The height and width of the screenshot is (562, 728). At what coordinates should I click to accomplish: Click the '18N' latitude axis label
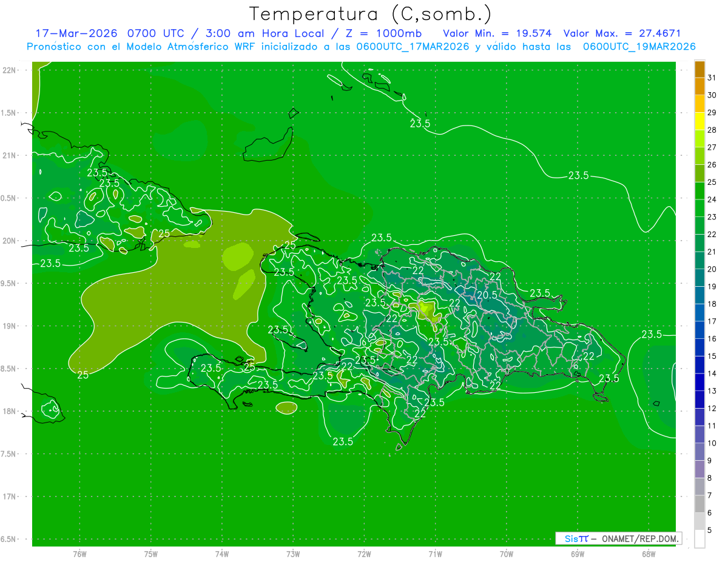9,411
